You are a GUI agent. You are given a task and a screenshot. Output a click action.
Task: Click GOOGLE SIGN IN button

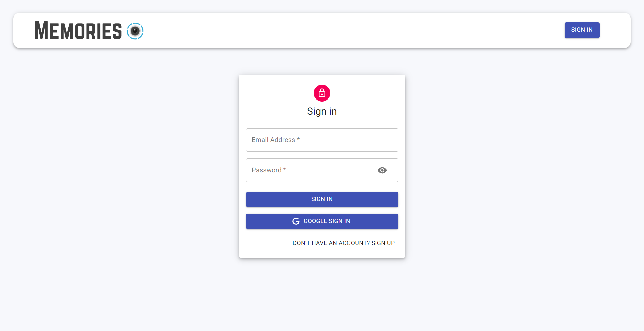[x=322, y=221]
